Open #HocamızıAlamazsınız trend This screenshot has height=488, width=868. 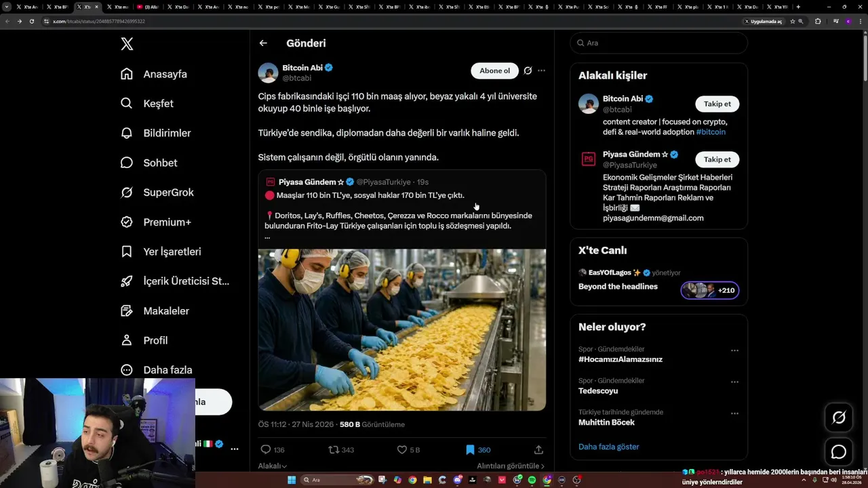coord(620,359)
